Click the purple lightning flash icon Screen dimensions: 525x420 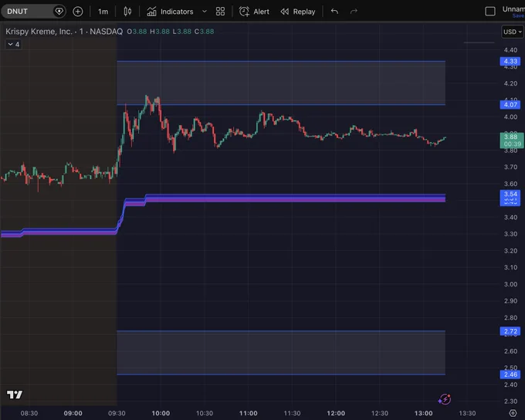pos(445,399)
